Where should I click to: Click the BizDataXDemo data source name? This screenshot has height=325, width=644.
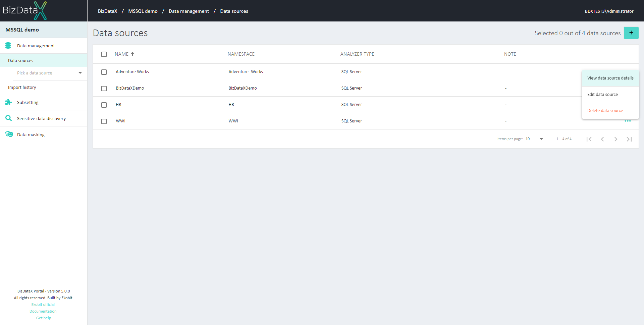coord(130,88)
